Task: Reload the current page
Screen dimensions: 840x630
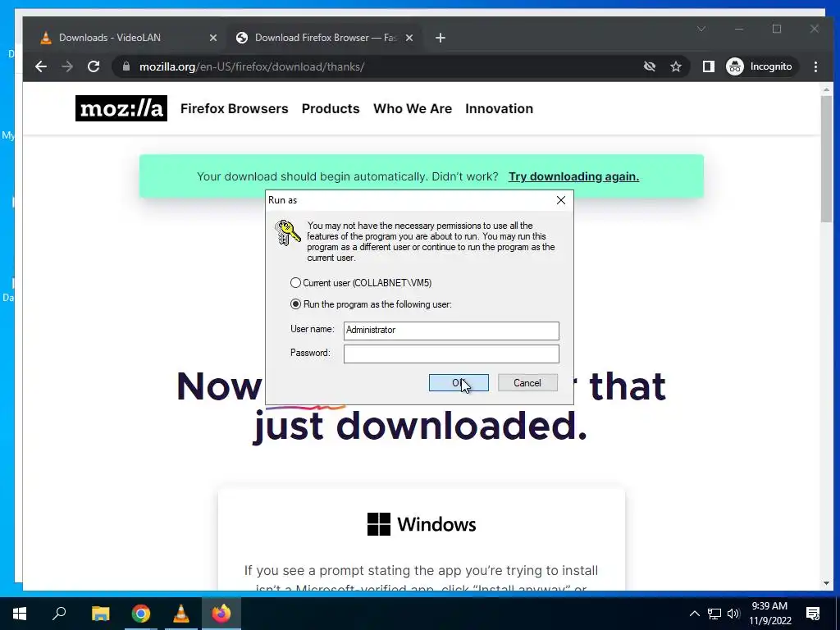Action: (x=94, y=66)
